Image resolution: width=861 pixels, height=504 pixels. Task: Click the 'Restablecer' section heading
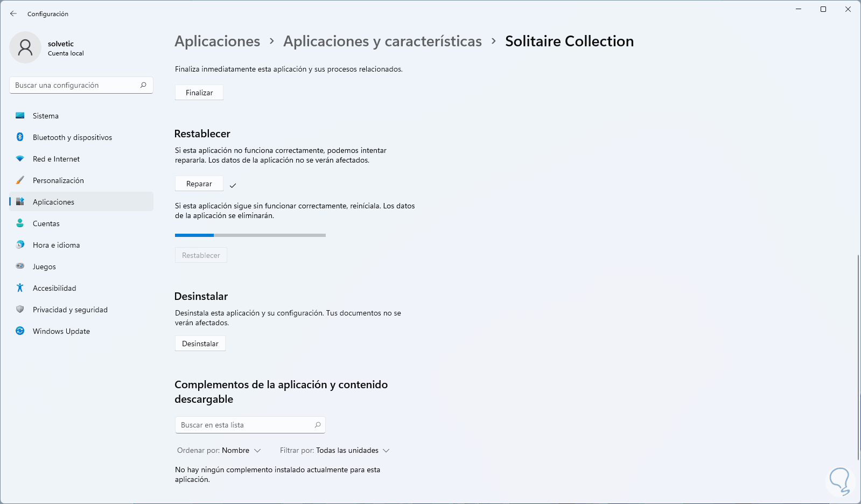click(x=202, y=134)
